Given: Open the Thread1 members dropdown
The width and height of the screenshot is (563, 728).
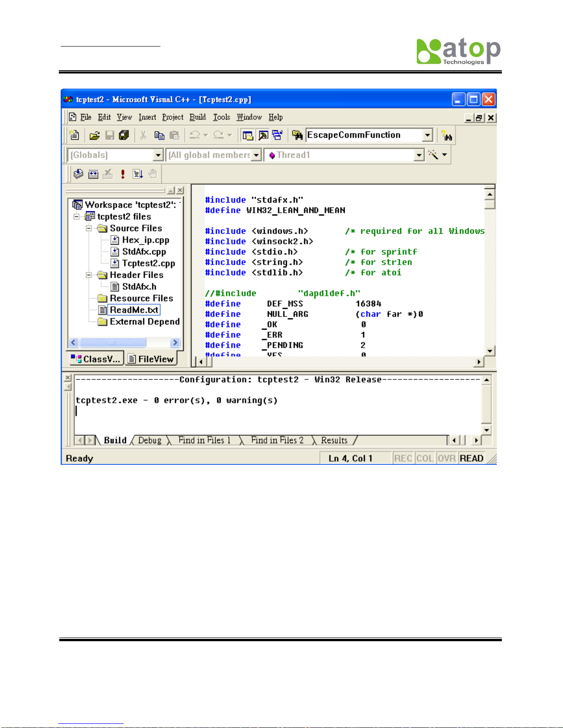Looking at the screenshot, I should tap(419, 155).
